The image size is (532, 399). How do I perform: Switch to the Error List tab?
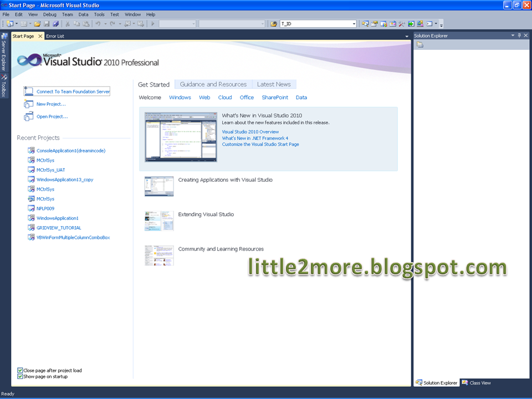click(55, 35)
